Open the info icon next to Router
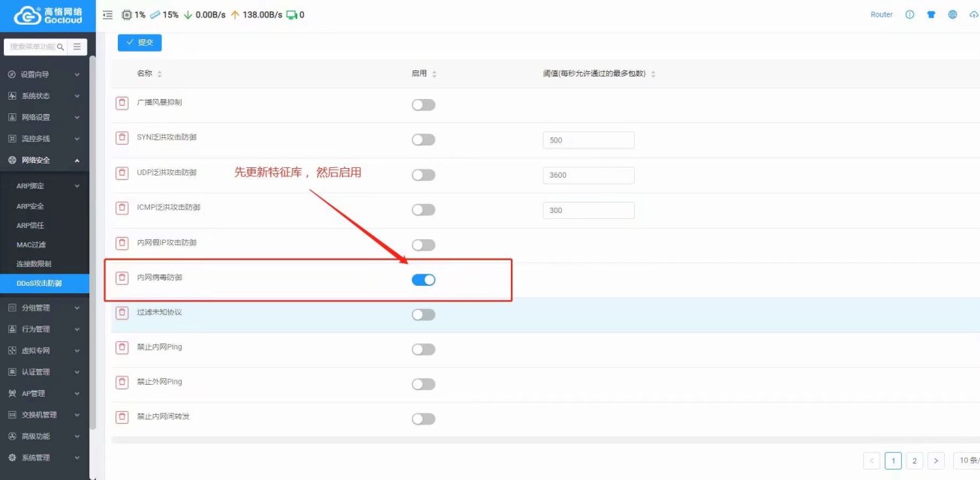Image resolution: width=980 pixels, height=480 pixels. tap(909, 15)
